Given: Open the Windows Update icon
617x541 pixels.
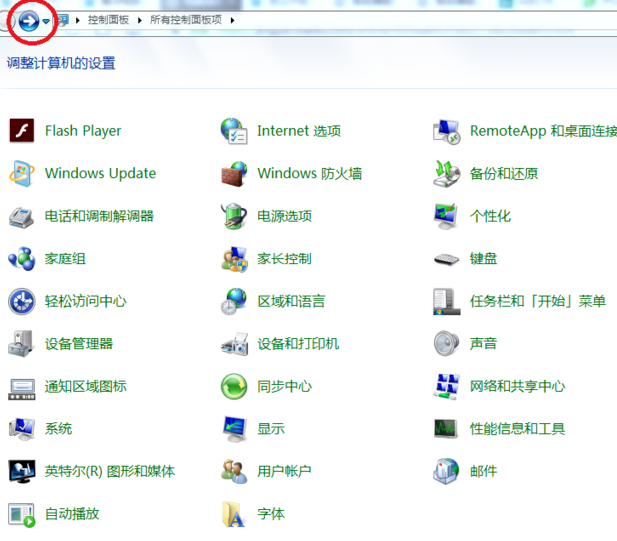Looking at the screenshot, I should 22,173.
